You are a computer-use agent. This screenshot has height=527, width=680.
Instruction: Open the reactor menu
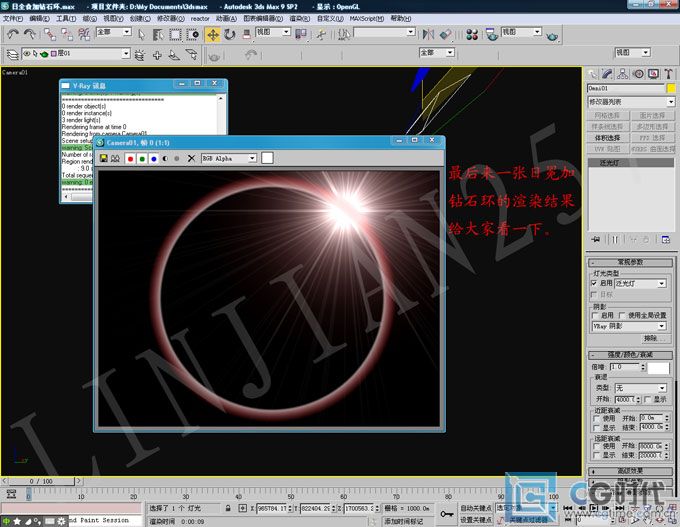tap(199, 19)
